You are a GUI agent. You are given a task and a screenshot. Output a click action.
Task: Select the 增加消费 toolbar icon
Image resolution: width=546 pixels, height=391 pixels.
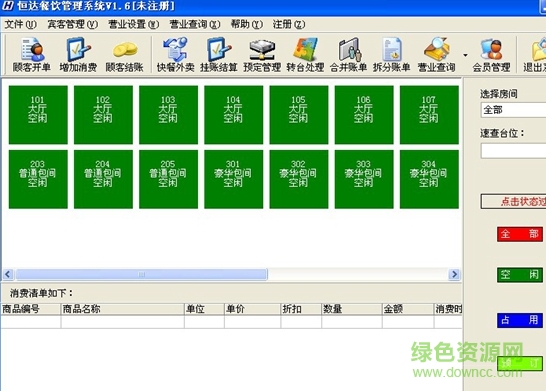pos(78,55)
